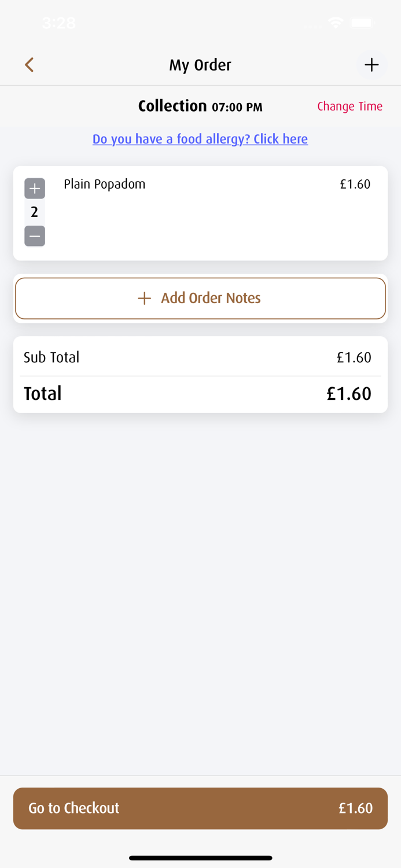Tap the Plain Popadom item name
The image size is (401, 868).
105,184
